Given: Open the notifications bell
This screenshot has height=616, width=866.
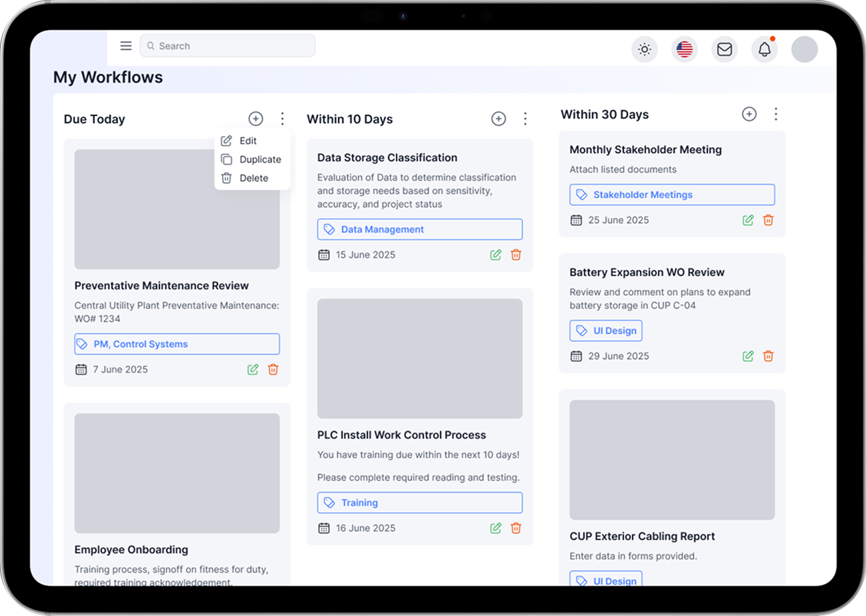Looking at the screenshot, I should pos(764,49).
